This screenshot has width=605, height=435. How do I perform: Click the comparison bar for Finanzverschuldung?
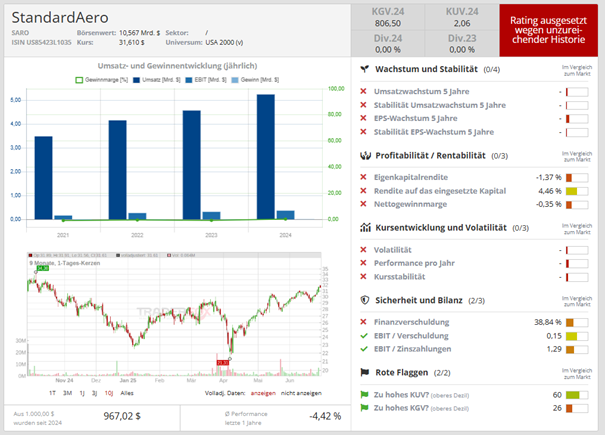coord(577,322)
